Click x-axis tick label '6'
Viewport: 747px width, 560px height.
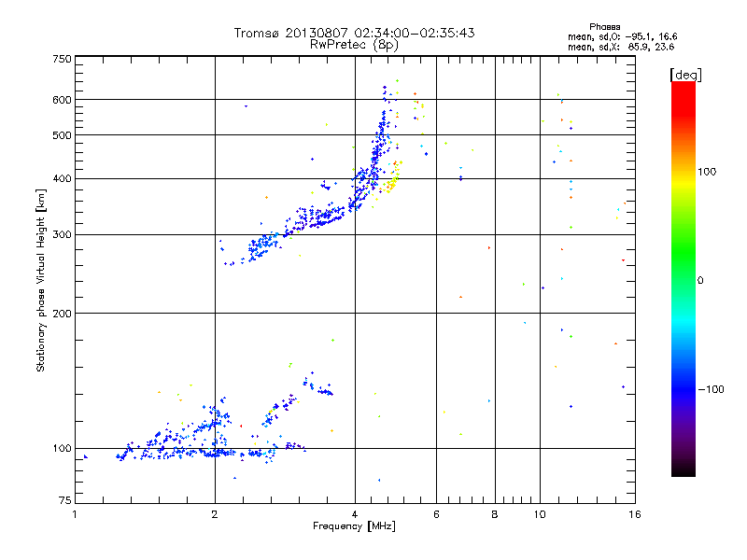[436, 514]
